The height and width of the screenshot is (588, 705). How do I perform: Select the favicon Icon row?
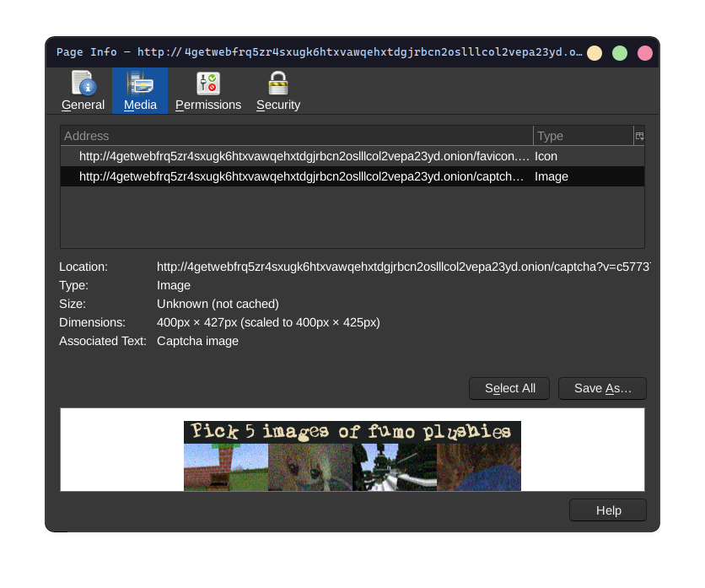pyautogui.click(x=304, y=156)
